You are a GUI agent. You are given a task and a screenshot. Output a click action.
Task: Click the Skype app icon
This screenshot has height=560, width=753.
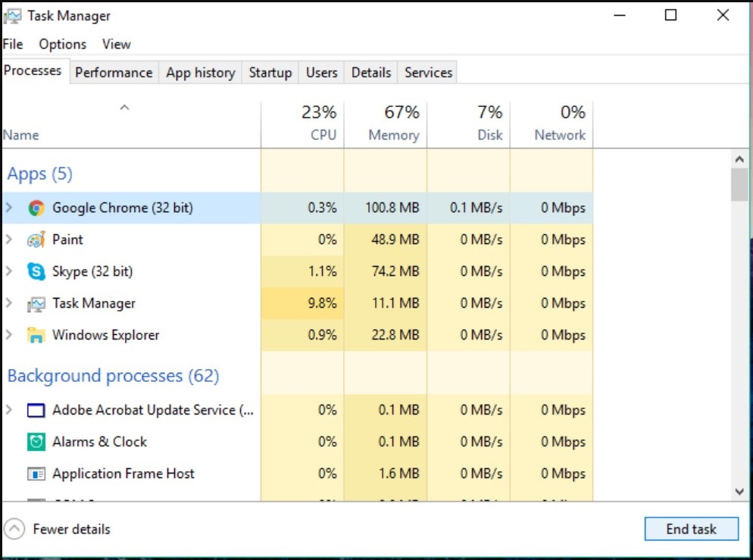click(x=36, y=271)
